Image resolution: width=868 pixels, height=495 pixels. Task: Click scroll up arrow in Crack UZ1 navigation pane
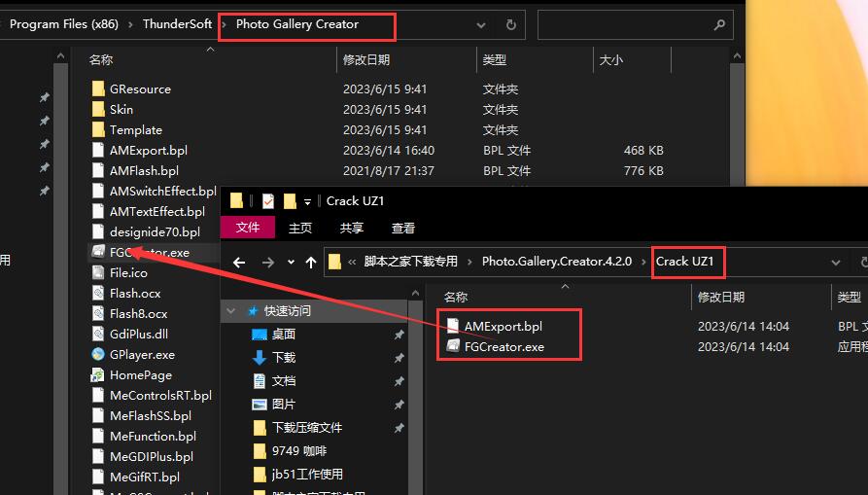click(x=416, y=293)
